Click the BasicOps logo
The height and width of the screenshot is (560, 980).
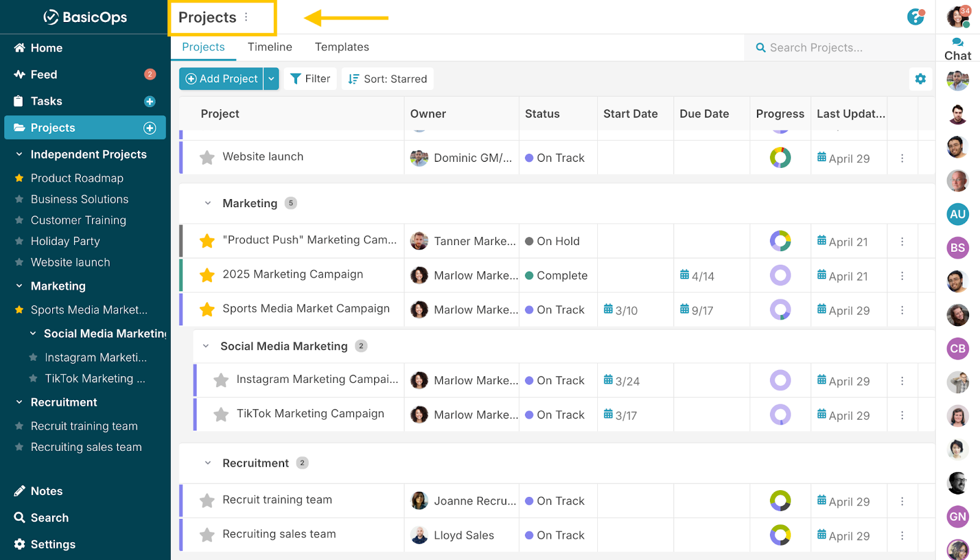tap(85, 17)
